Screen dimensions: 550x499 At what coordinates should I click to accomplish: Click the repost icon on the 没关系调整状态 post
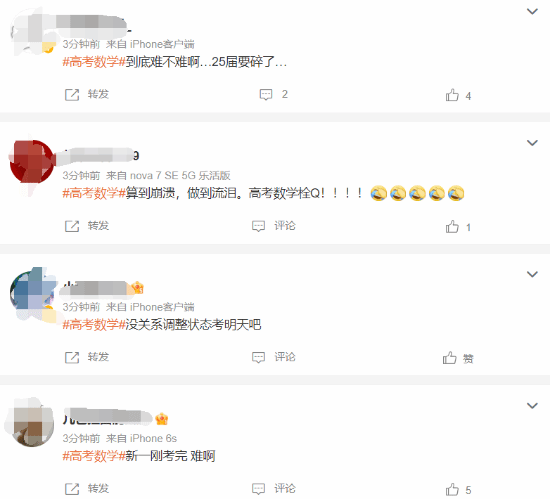pyautogui.click(x=72, y=357)
